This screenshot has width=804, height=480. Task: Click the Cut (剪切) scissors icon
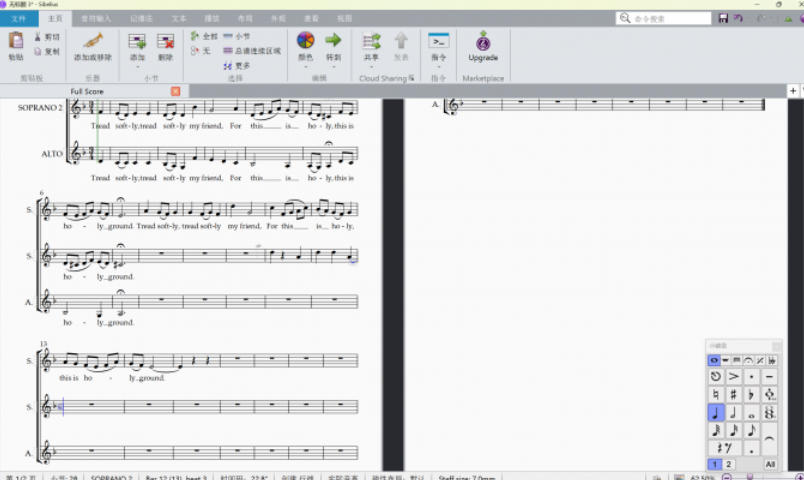(x=37, y=37)
